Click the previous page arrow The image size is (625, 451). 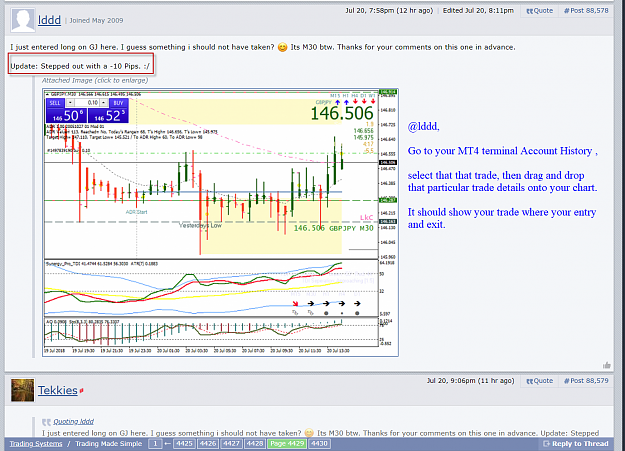168,444
